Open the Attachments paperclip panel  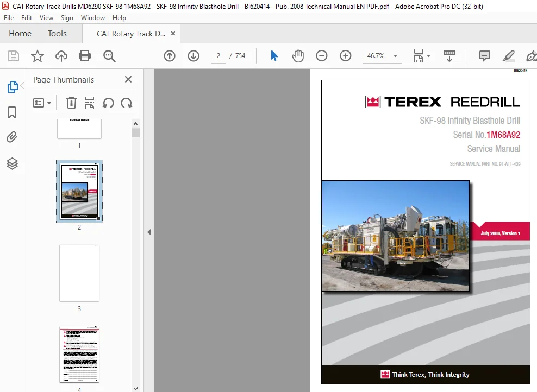(x=11, y=137)
